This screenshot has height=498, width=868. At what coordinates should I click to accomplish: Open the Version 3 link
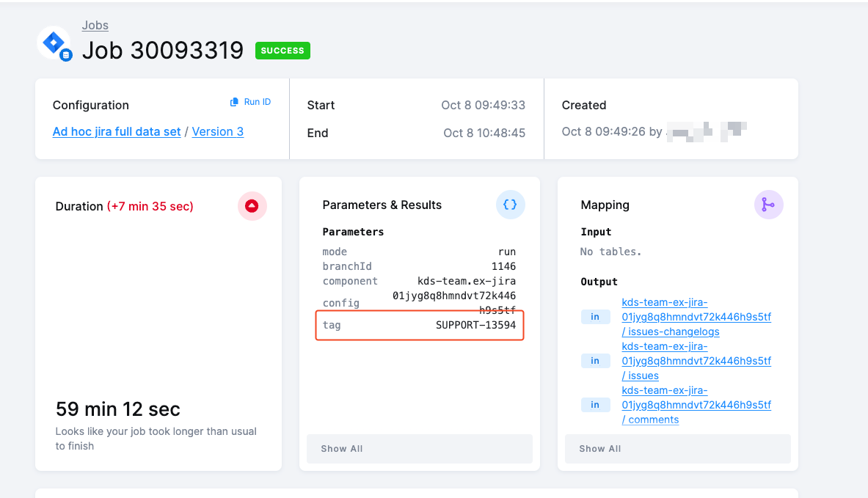(217, 132)
